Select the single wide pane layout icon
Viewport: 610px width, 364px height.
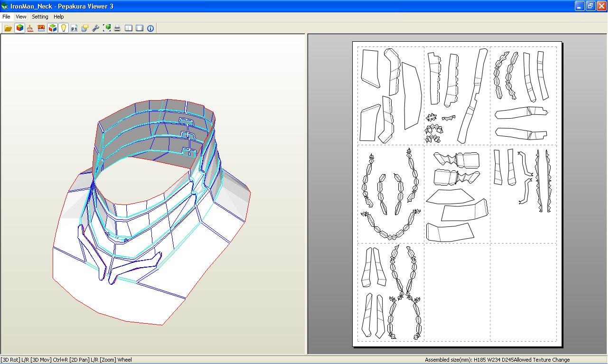(140, 28)
